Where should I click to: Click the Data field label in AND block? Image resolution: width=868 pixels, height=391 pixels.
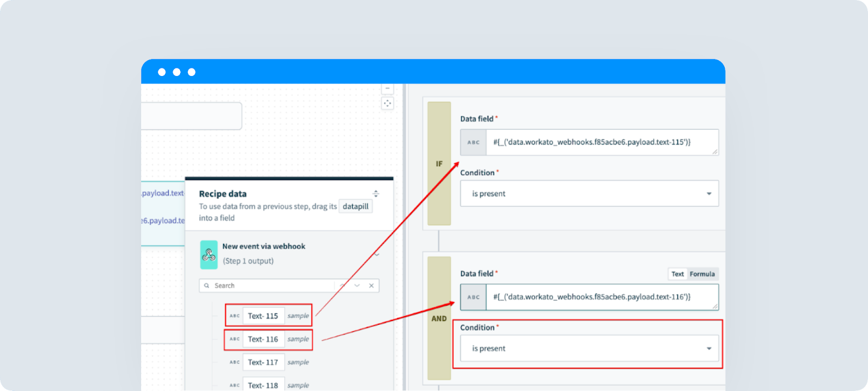[477, 274]
